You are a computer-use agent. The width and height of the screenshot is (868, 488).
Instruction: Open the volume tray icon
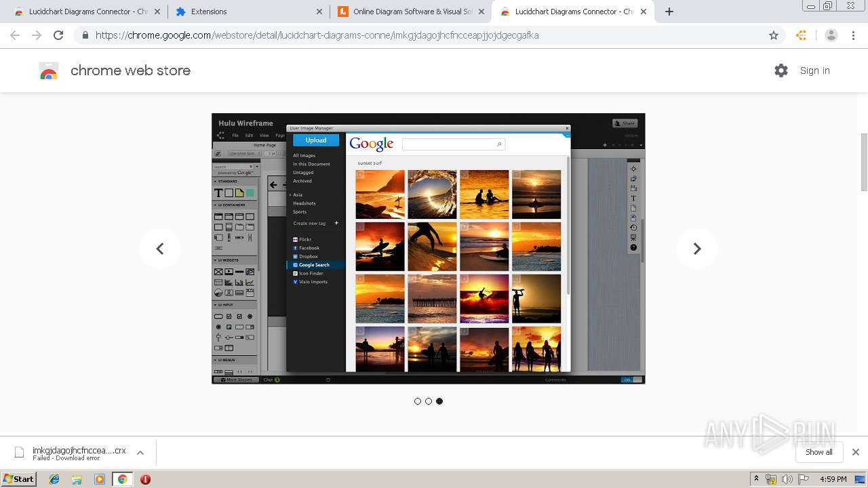(x=787, y=479)
